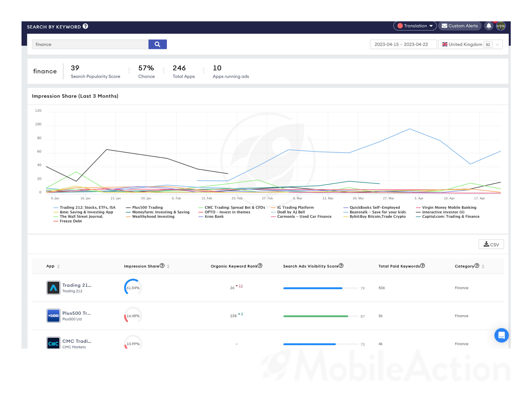Screen dimensions: 532x403
Task: Open the date range picker
Action: click(x=403, y=44)
